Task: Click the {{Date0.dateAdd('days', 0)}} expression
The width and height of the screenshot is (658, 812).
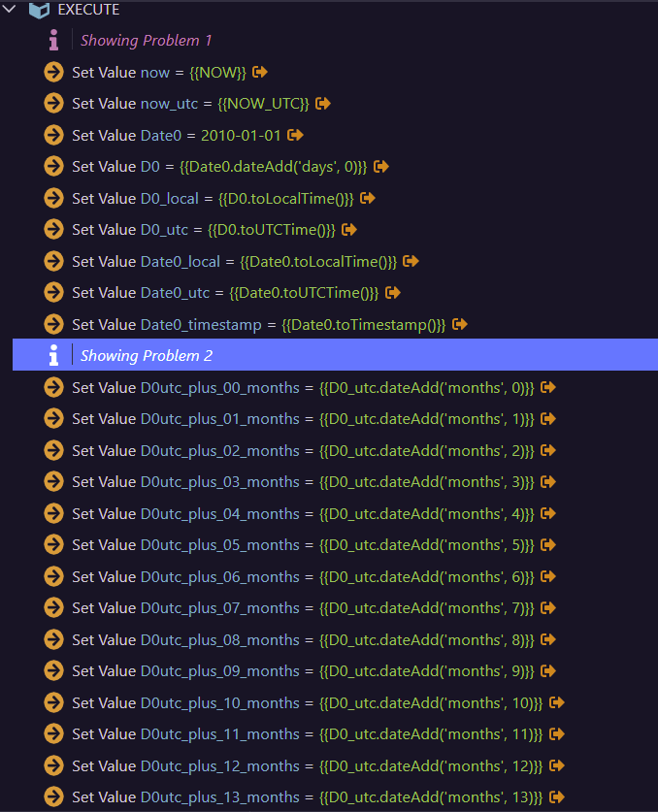Action: 273,167
